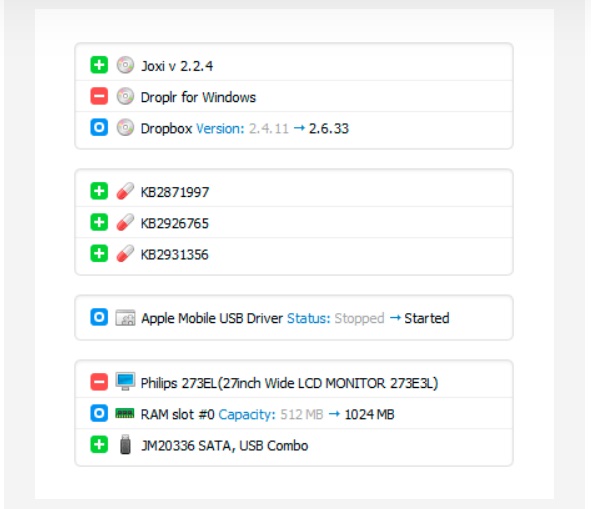This screenshot has width=591, height=509.
Task: Click the RAM stick icon beside RAM slot #0
Action: pos(125,414)
